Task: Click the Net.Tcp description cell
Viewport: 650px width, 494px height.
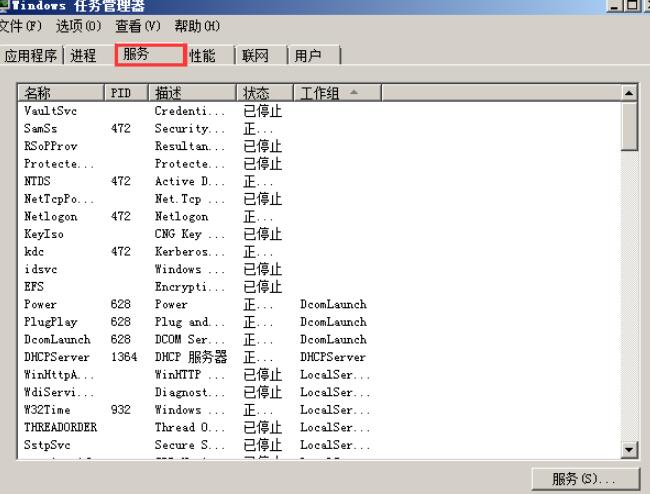Action: pos(190,199)
